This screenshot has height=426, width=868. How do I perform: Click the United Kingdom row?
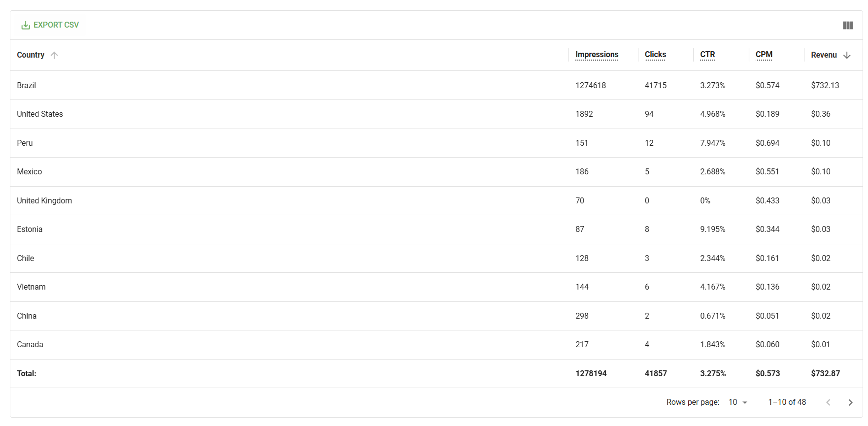tap(436, 200)
